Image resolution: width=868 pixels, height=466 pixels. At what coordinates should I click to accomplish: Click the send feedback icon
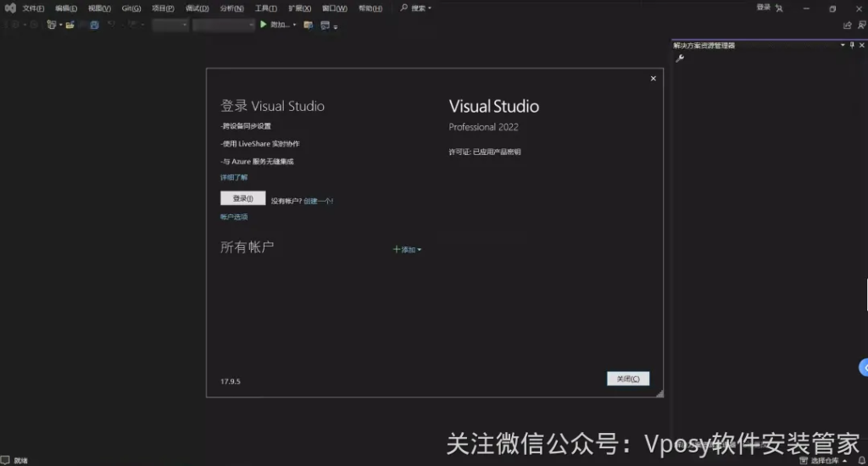862,25
